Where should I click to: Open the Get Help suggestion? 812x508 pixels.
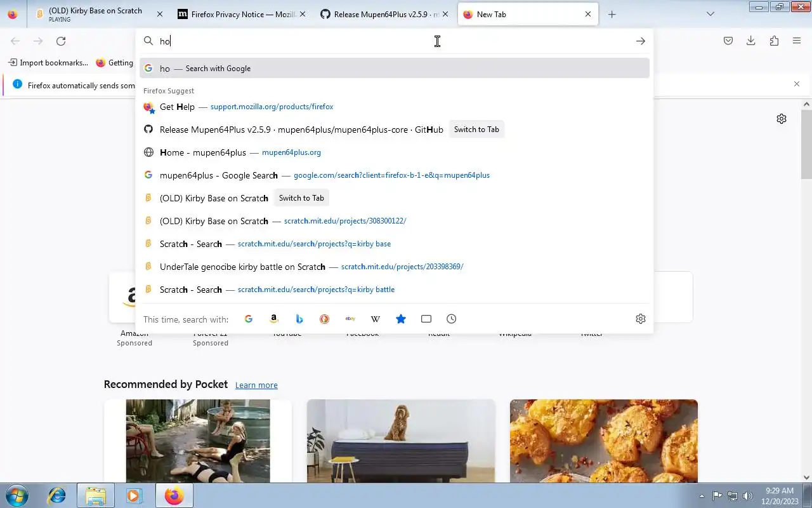point(395,107)
